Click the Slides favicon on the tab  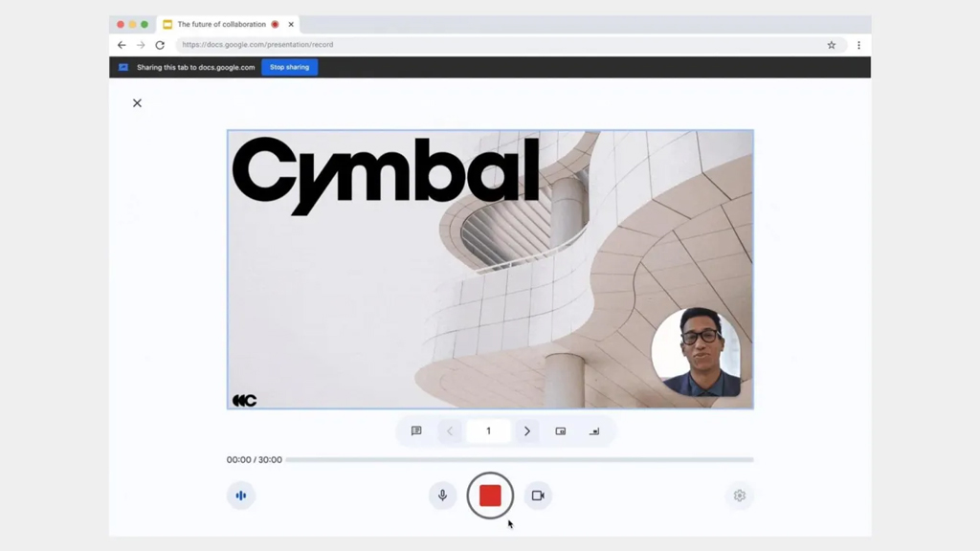(167, 24)
